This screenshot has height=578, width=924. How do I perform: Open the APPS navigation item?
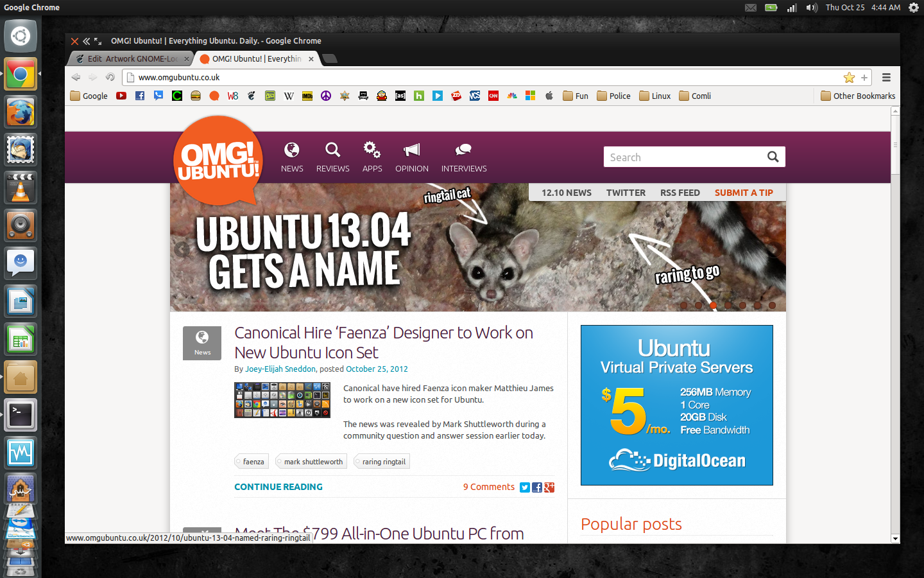click(x=372, y=157)
